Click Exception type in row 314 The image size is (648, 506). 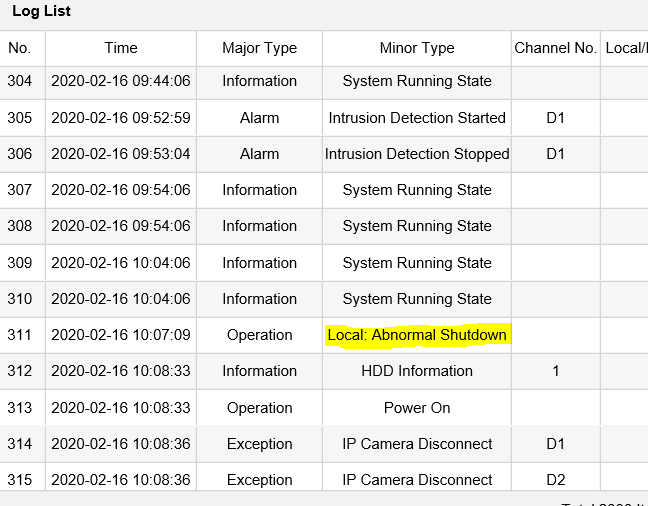tap(259, 444)
